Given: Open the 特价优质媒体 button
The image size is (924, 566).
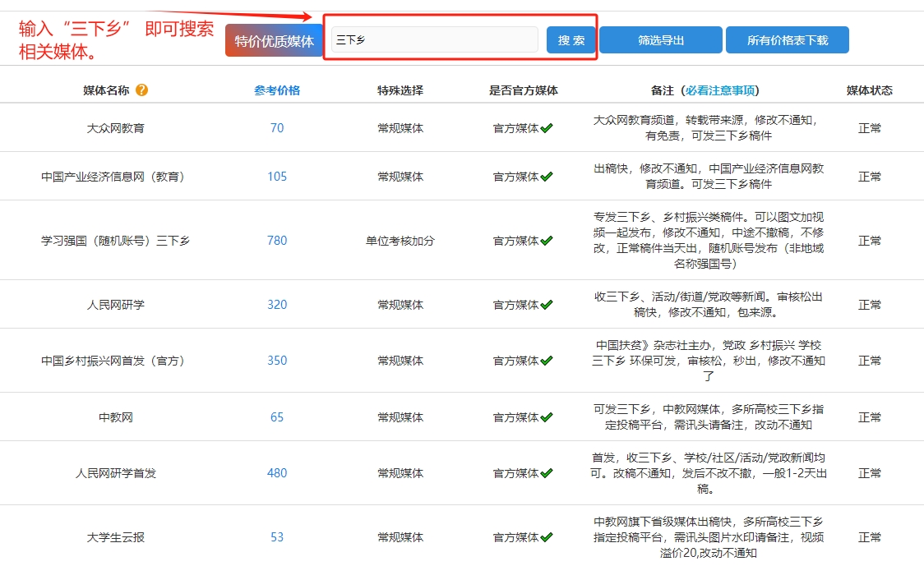Looking at the screenshot, I should [x=274, y=40].
